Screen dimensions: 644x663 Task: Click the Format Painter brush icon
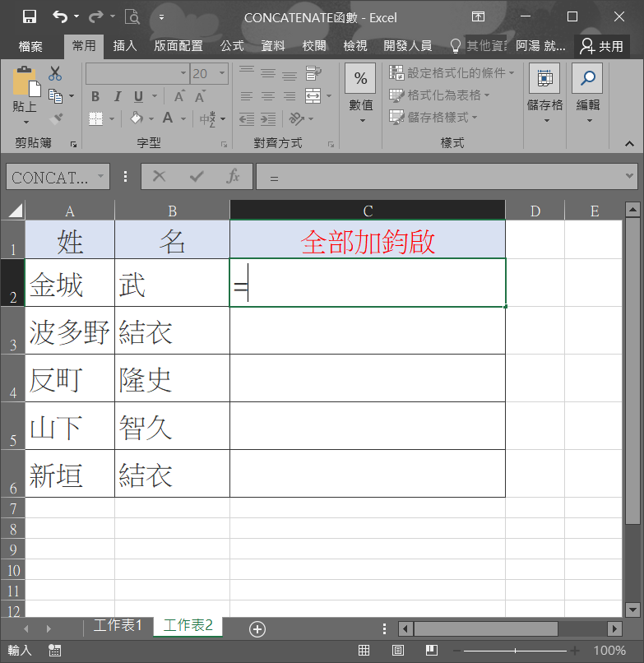[56, 118]
